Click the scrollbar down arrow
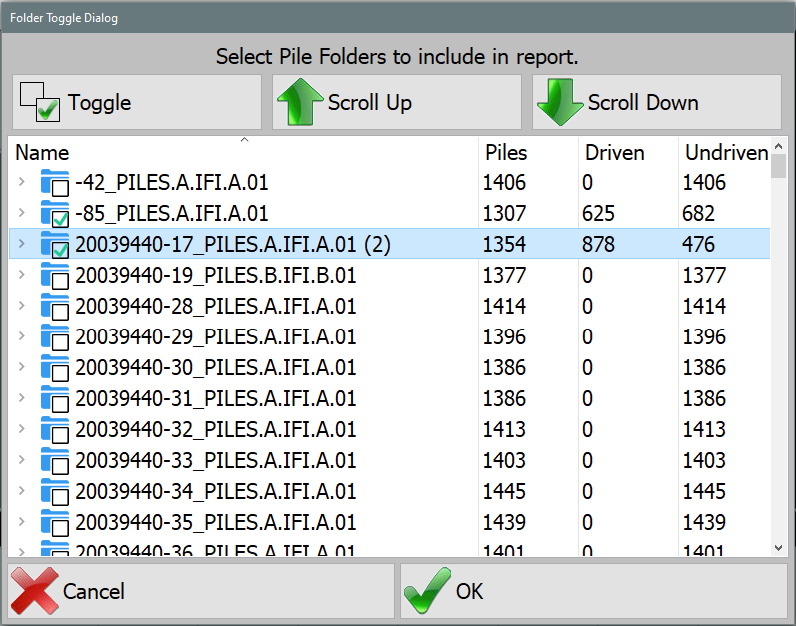Screen dimensions: 796x626 (x=778, y=547)
